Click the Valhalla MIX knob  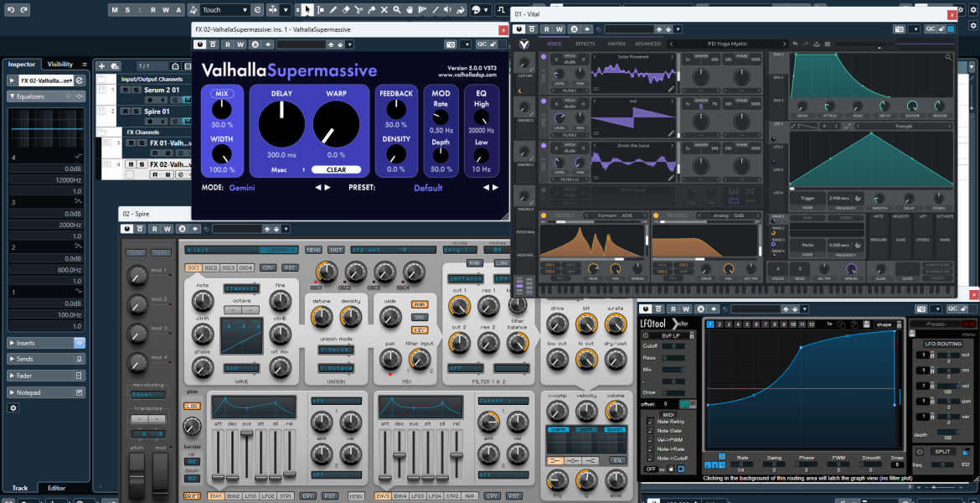221,111
